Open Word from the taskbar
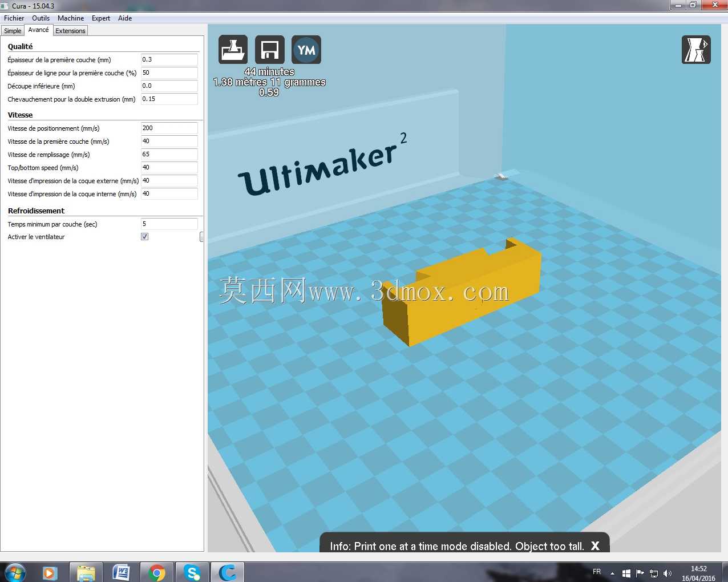 click(x=121, y=572)
